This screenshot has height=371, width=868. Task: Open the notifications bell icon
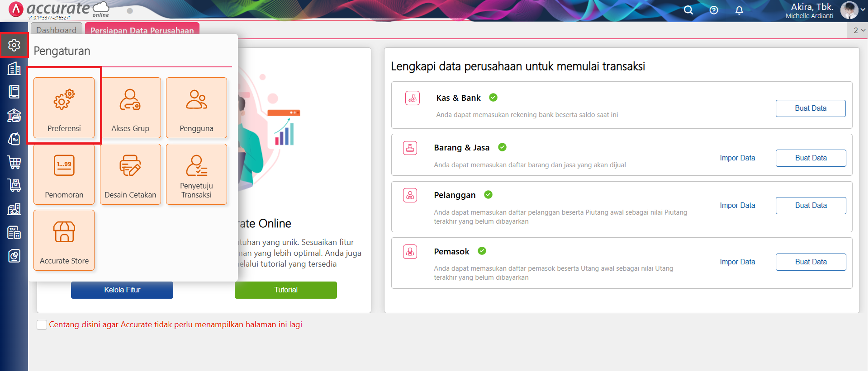pyautogui.click(x=739, y=10)
